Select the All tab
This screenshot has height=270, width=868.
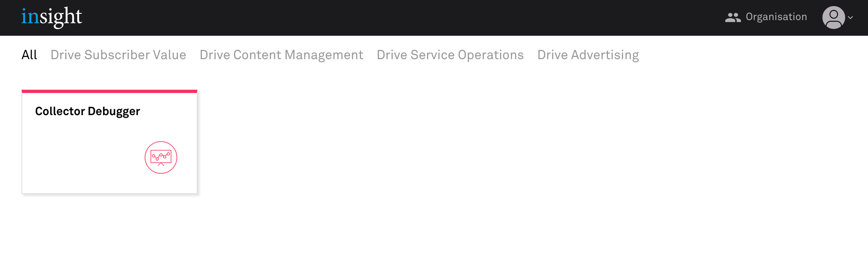point(29,55)
